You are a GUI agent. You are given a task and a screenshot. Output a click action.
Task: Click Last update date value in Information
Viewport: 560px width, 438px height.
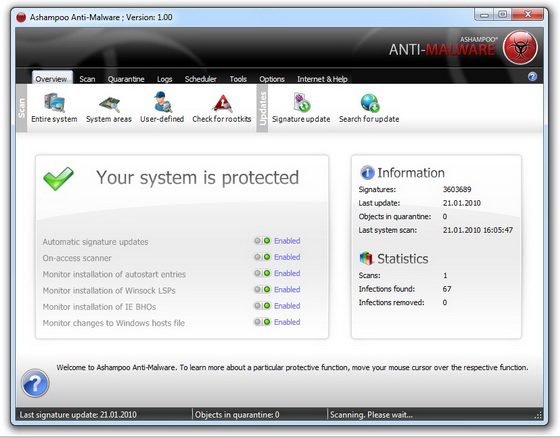462,203
